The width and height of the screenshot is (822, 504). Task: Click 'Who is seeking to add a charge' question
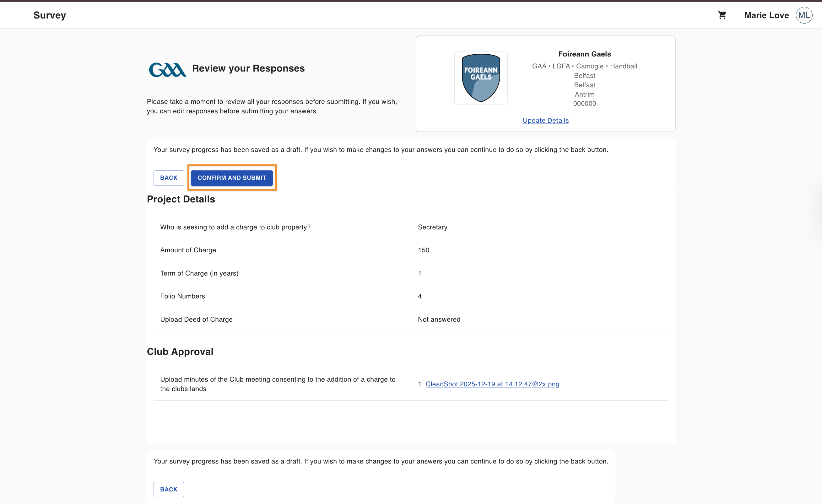[x=235, y=227]
